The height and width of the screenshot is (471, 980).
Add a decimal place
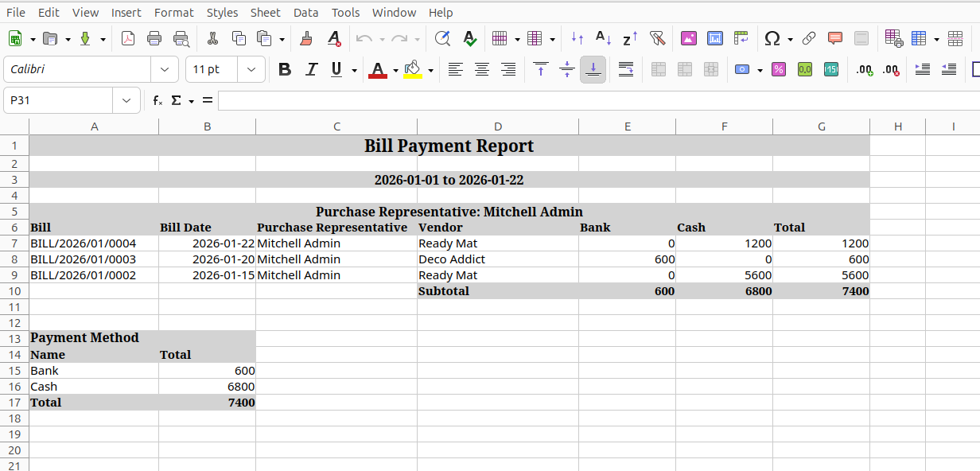point(865,69)
